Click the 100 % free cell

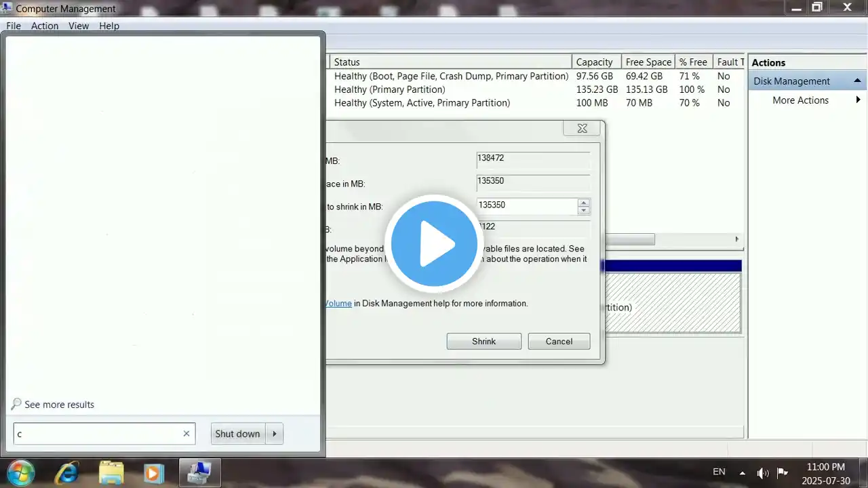692,89
